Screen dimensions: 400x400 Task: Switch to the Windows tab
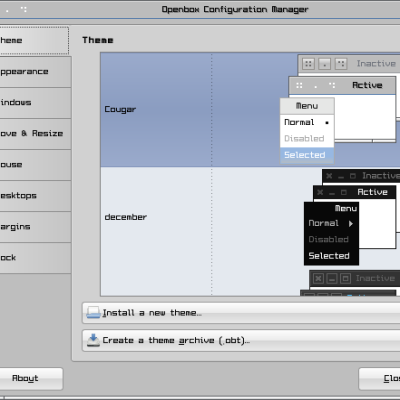tap(35, 103)
